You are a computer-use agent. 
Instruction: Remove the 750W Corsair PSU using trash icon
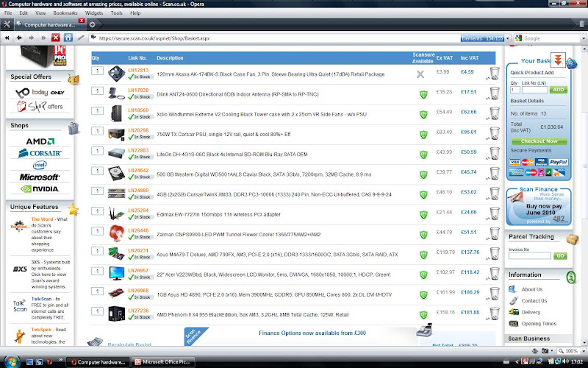[x=495, y=133]
